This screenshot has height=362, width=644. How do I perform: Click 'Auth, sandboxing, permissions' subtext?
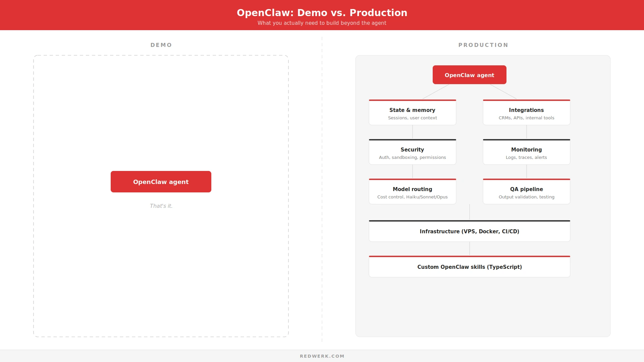click(412, 158)
